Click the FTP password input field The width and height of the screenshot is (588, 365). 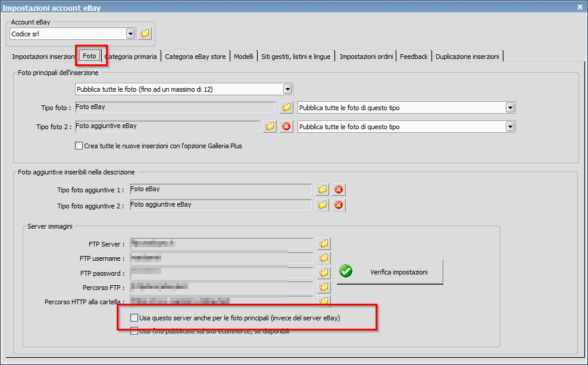tap(221, 273)
